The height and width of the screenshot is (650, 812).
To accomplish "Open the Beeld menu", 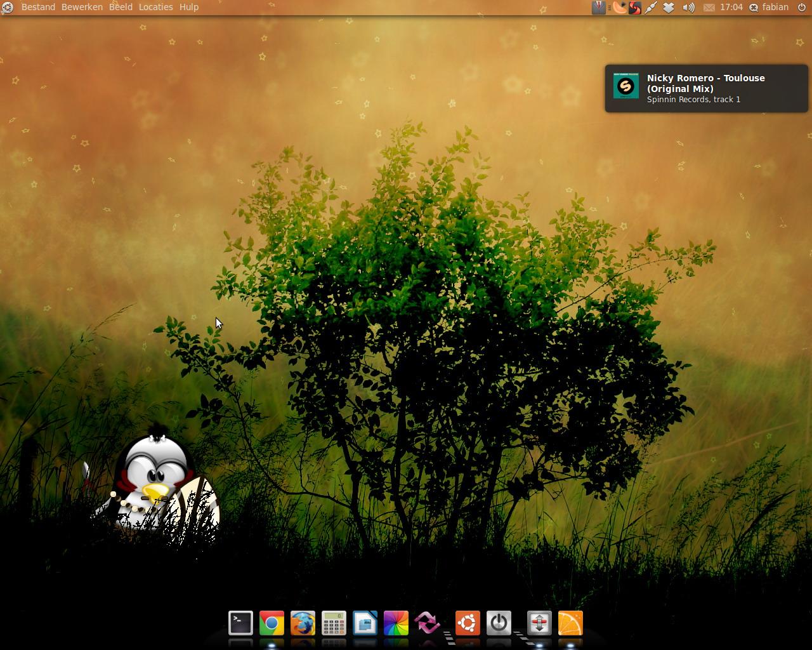I will (121, 7).
